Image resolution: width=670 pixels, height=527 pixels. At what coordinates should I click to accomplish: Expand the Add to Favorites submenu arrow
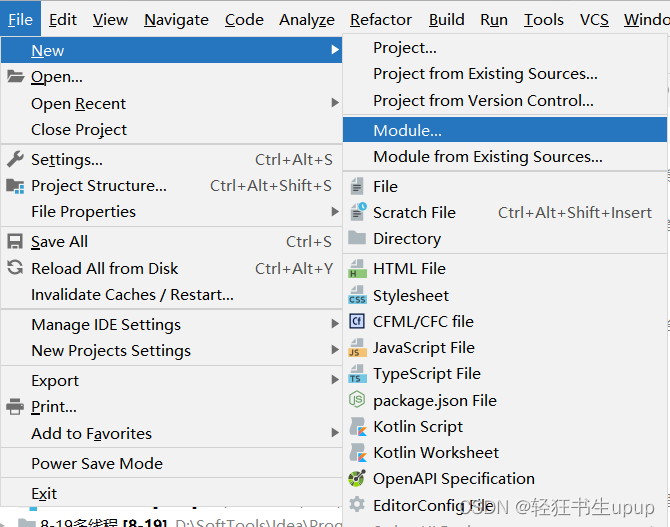click(x=335, y=433)
